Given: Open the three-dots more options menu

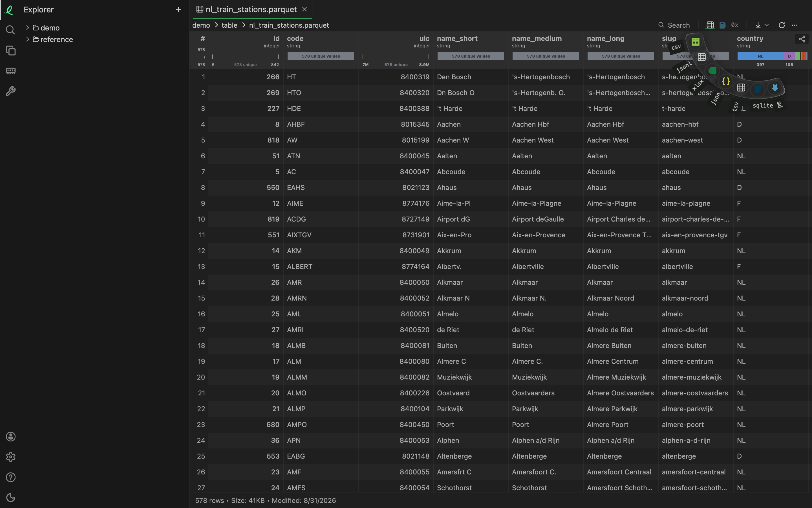Looking at the screenshot, I should click(794, 25).
